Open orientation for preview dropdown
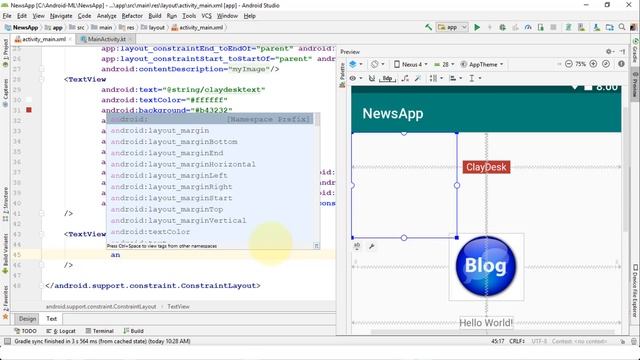The image size is (640, 360). coord(378,64)
